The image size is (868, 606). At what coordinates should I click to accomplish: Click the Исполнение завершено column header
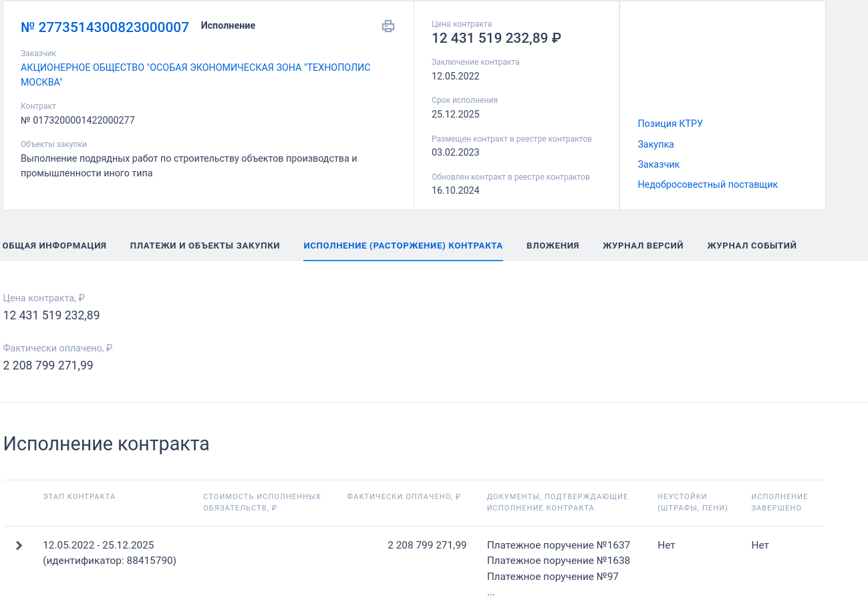[779, 502]
